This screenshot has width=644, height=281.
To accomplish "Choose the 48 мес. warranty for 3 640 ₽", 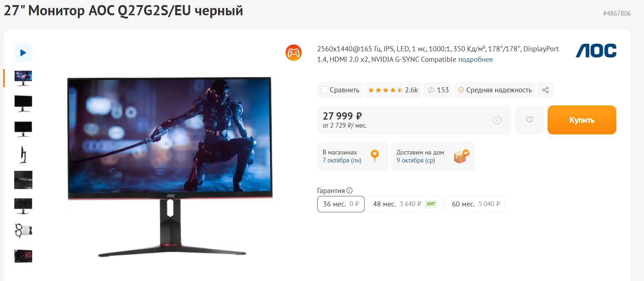I will pos(405,204).
